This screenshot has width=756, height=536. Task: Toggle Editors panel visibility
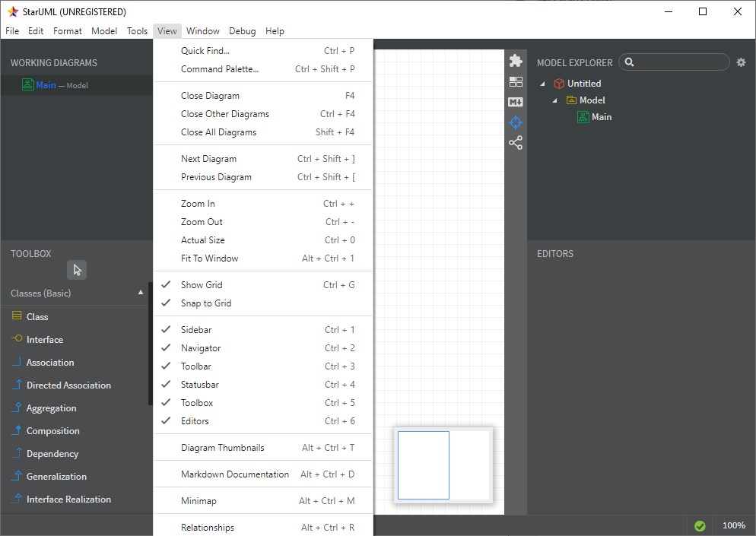point(263,421)
